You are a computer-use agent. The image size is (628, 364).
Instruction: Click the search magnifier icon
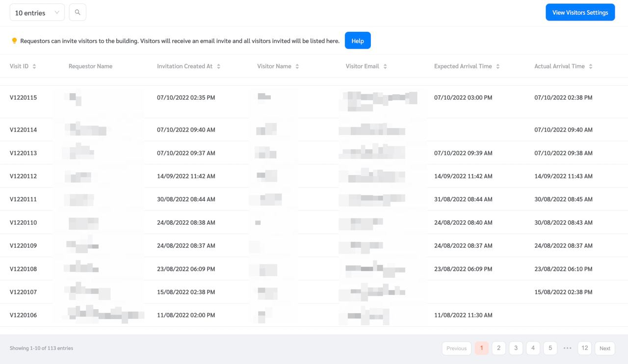(78, 12)
